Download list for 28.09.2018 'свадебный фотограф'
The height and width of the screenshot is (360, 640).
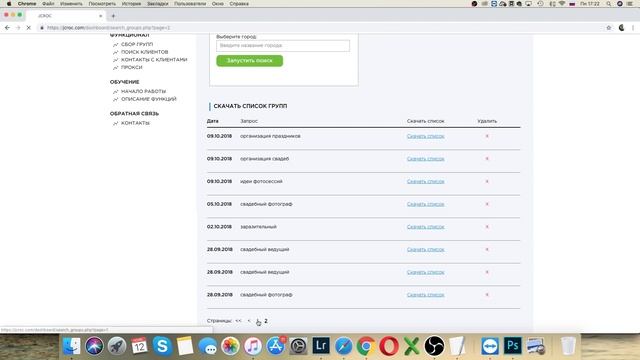tap(425, 294)
